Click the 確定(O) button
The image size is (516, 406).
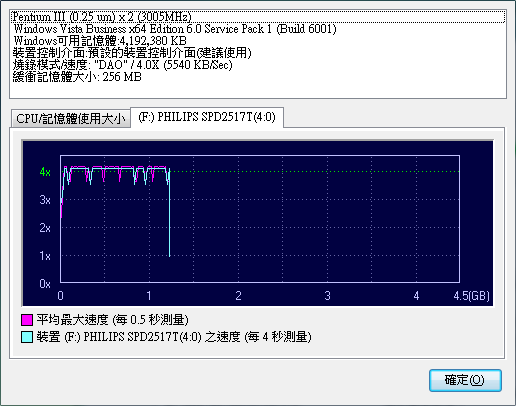(x=465, y=380)
